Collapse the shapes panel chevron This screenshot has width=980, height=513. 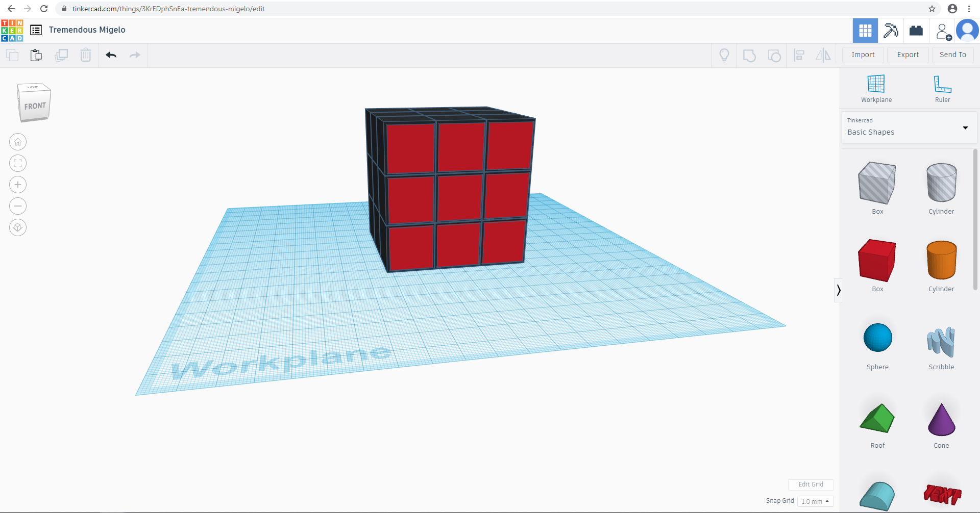838,290
